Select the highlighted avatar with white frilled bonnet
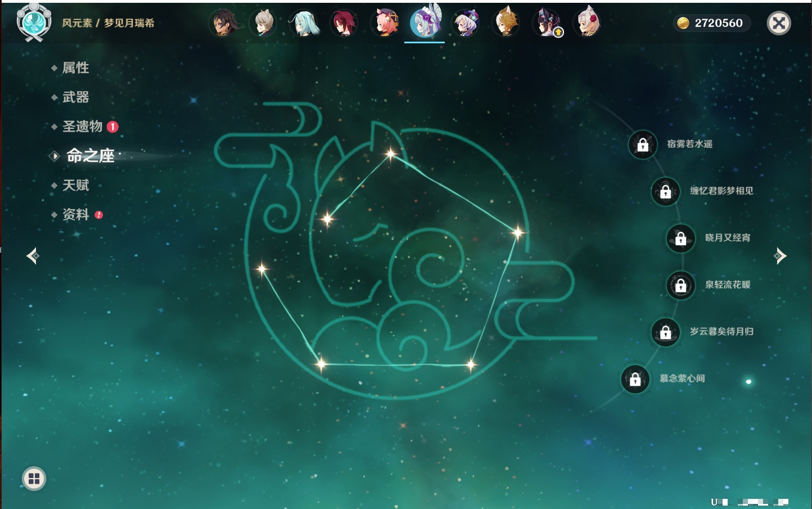Viewport: 812px width, 509px height. 425,22
